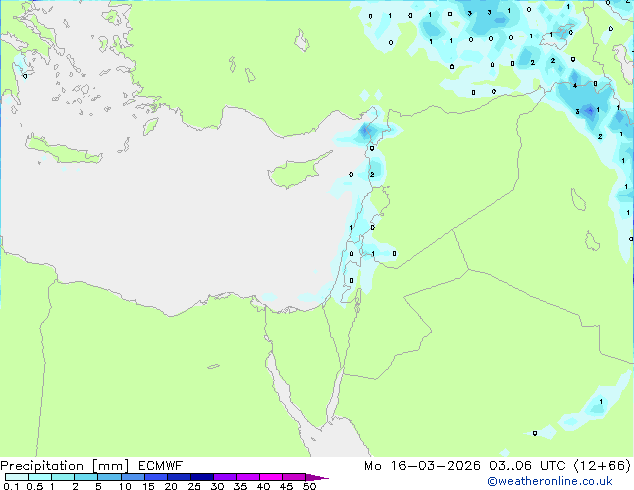Pick the legend swatch between 5 and 10
This screenshot has width=634, height=490.
109,477
